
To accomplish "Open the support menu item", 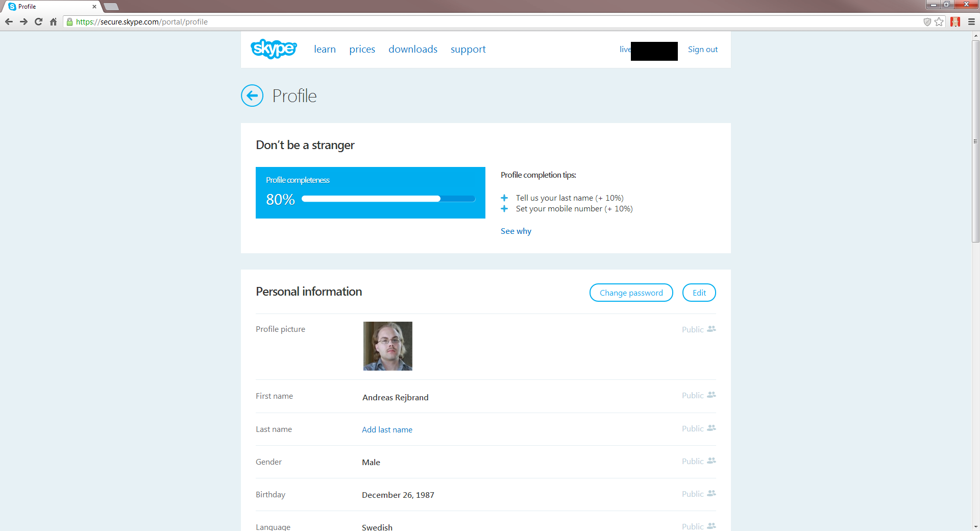I will point(468,49).
